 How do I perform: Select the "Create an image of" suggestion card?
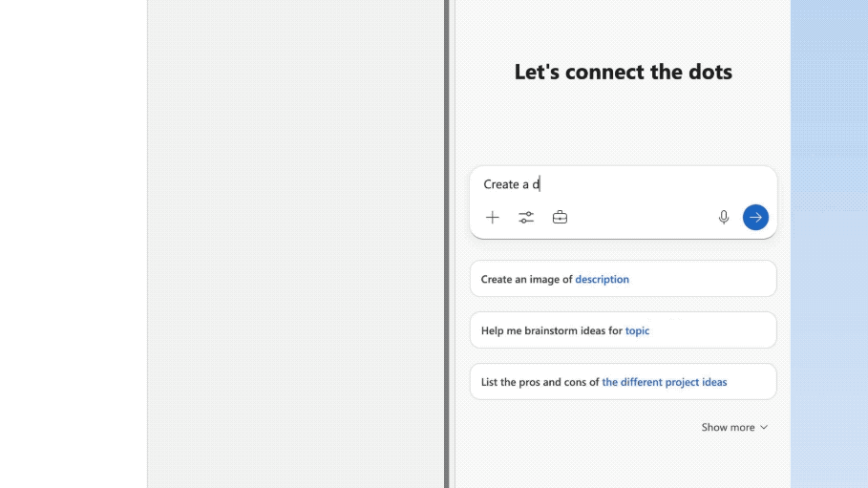pyautogui.click(x=623, y=279)
